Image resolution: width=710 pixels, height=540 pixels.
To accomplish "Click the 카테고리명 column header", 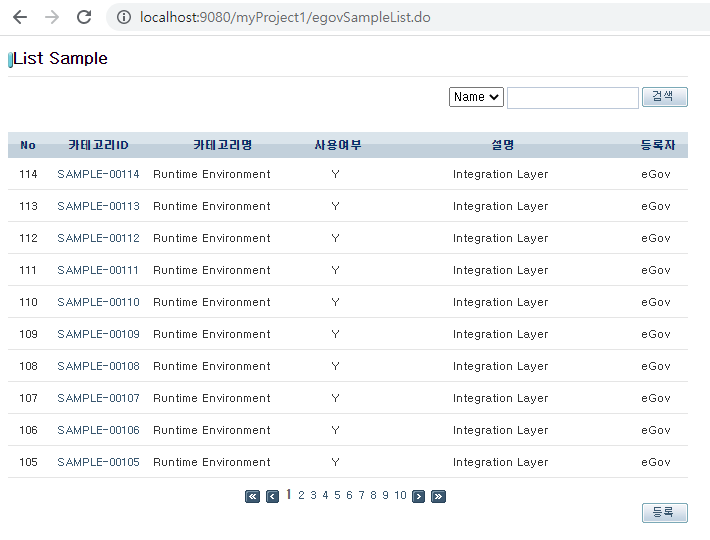I will click(222, 145).
